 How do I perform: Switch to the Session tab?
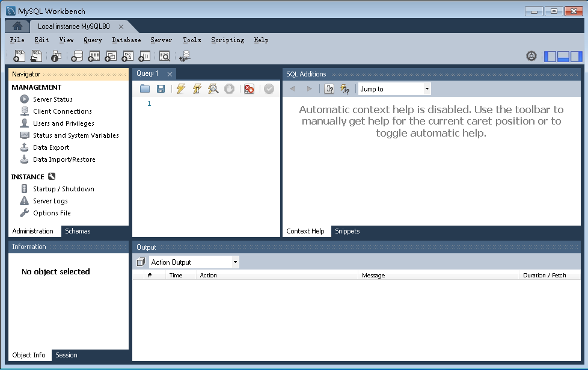66,355
